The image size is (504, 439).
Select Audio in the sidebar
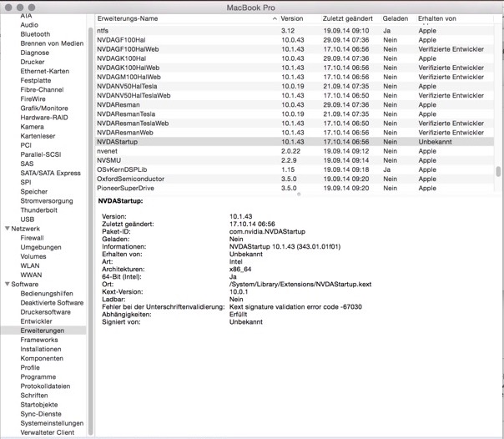29,25
